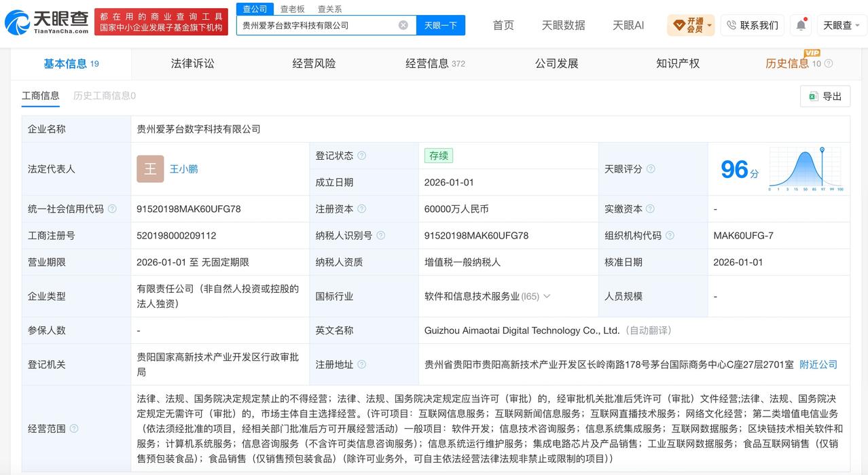Open the 经营风险 tab
Screen dimensions: 868x475
(314, 63)
